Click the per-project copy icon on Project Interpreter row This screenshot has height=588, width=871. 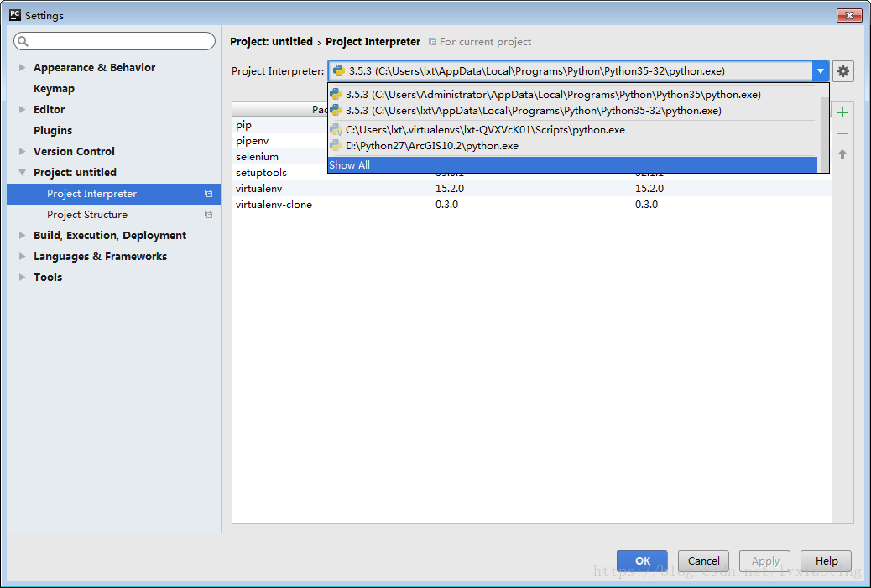pos(208,194)
